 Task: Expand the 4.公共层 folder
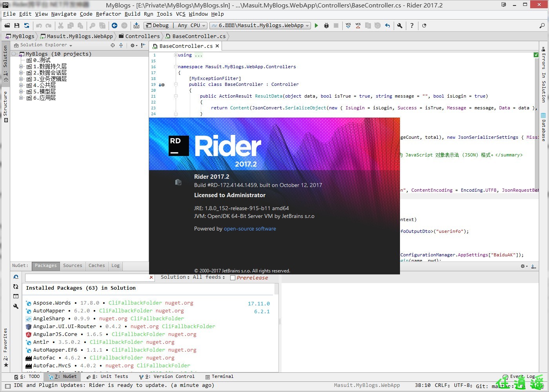21,85
